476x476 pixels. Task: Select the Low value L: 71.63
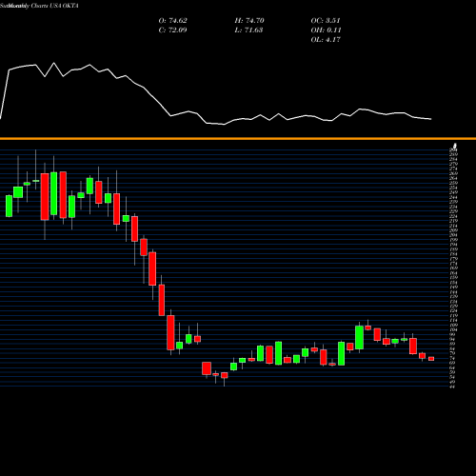click(x=248, y=30)
